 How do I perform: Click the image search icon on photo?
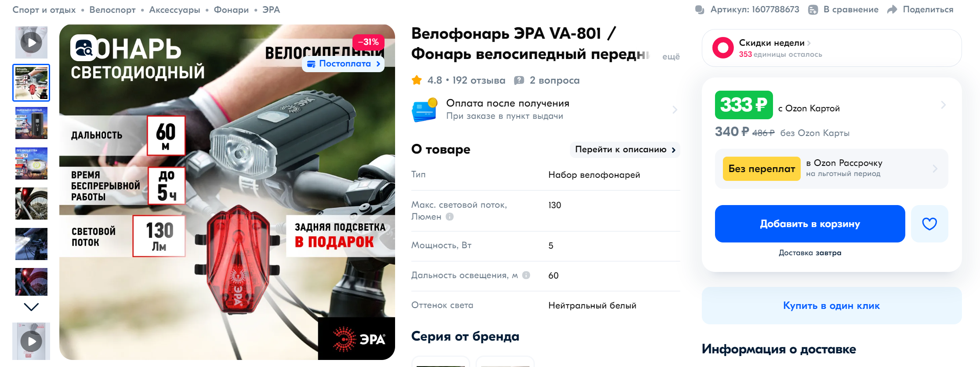click(x=83, y=48)
